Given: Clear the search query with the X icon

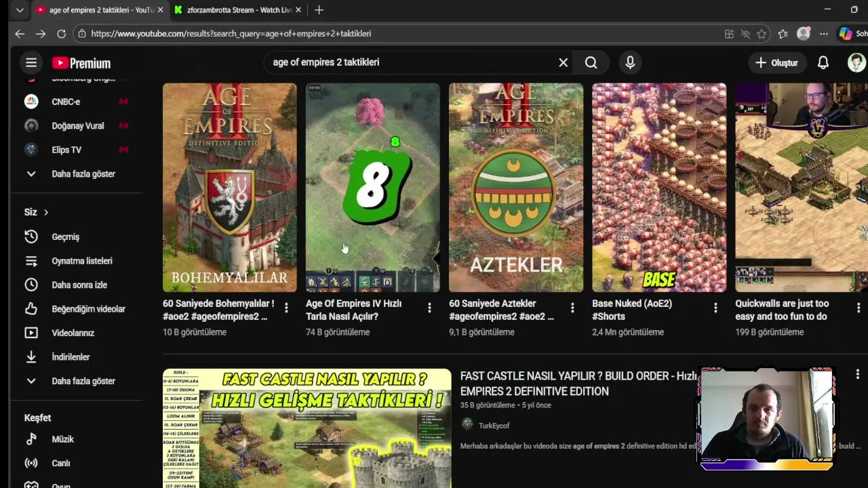Looking at the screenshot, I should [x=563, y=62].
